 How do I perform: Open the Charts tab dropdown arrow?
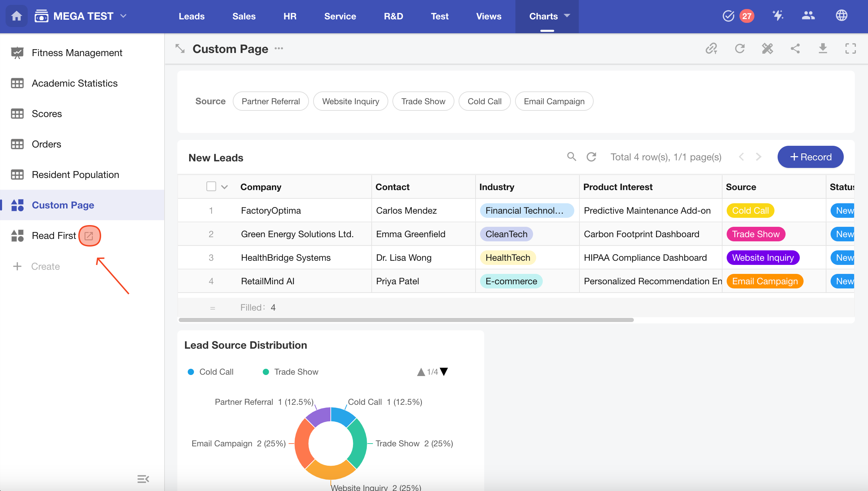click(x=567, y=16)
